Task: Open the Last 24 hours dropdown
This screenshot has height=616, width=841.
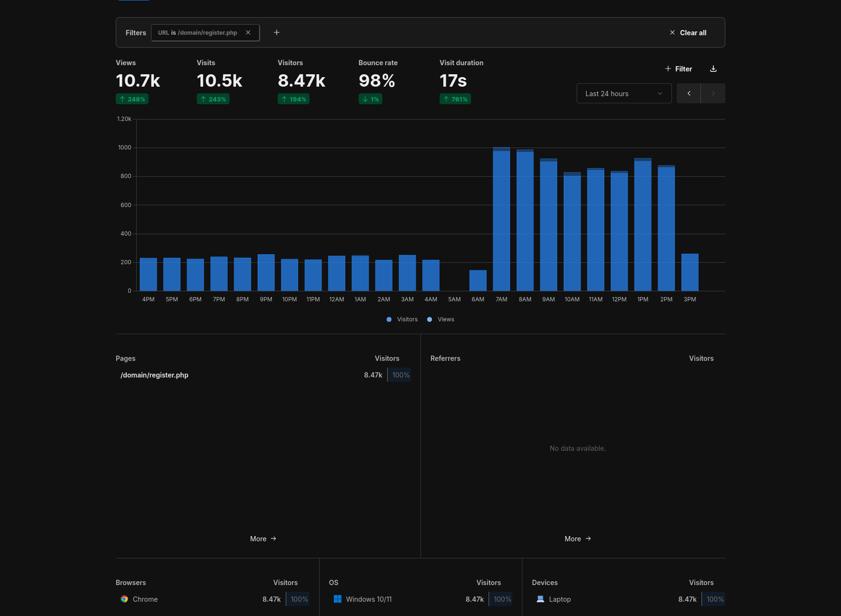Action: 624,93
